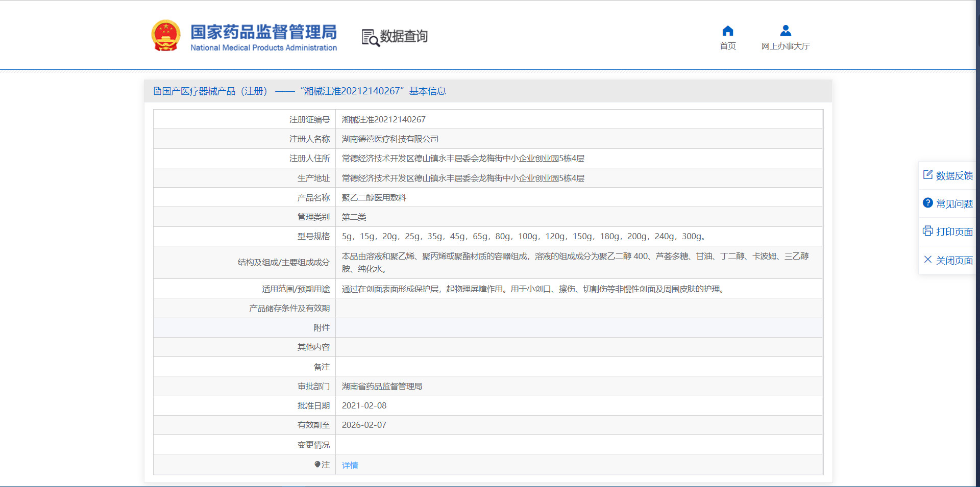Select the 型号规格 values starting 5g, 15g

(x=524, y=236)
